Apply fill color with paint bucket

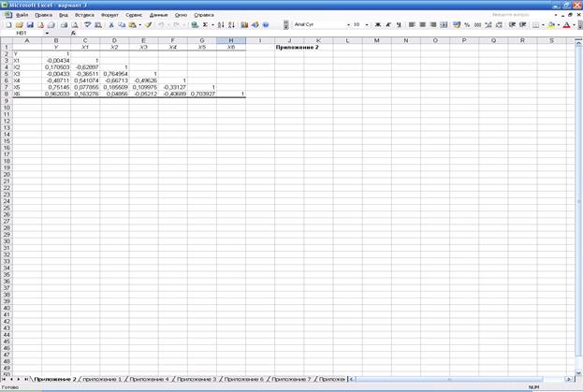[x=552, y=24]
